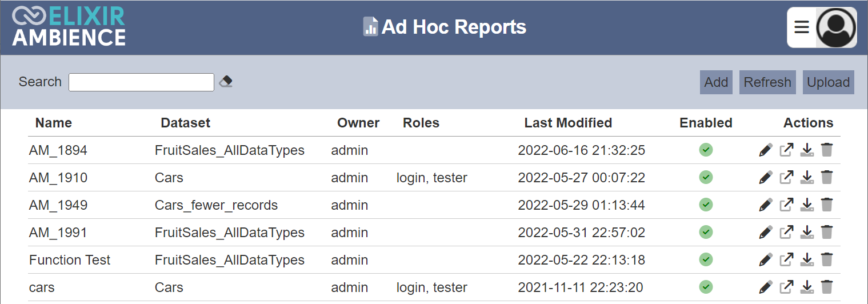Viewport: 868px width, 304px height.
Task: Sort by Last Modified column header
Action: [568, 123]
